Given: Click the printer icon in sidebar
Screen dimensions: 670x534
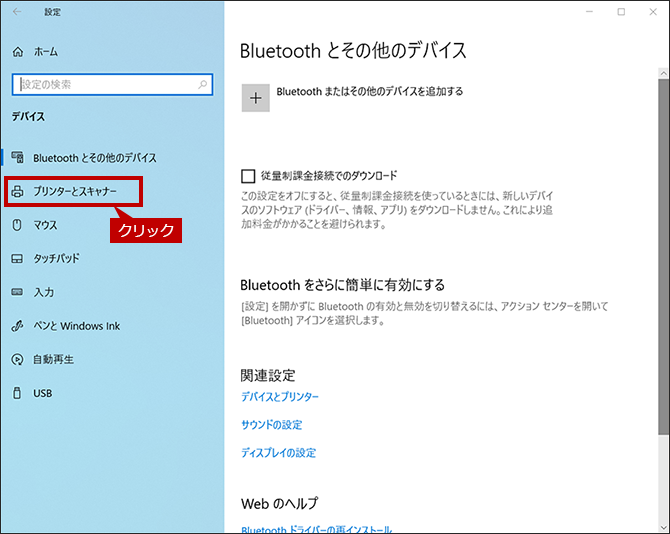Looking at the screenshot, I should [x=17, y=191].
